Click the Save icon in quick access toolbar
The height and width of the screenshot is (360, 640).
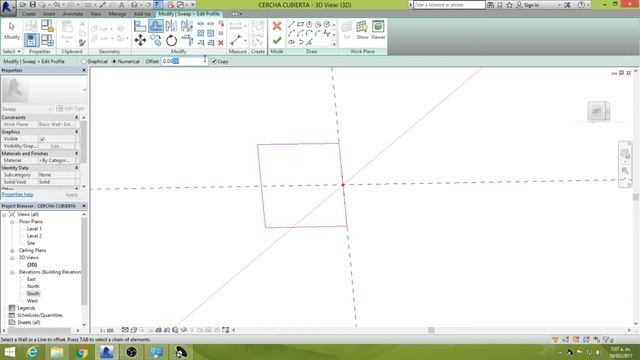[33, 5]
